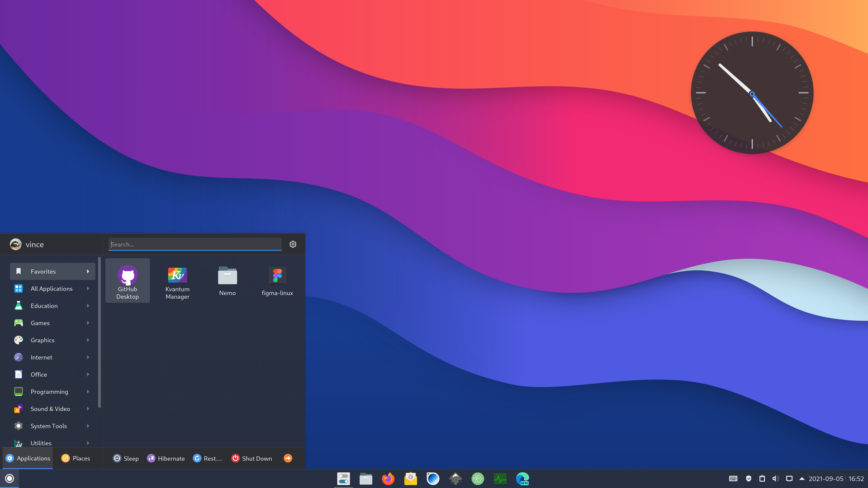Click the System Tools gear icon
The height and width of the screenshot is (488, 868).
[19, 426]
